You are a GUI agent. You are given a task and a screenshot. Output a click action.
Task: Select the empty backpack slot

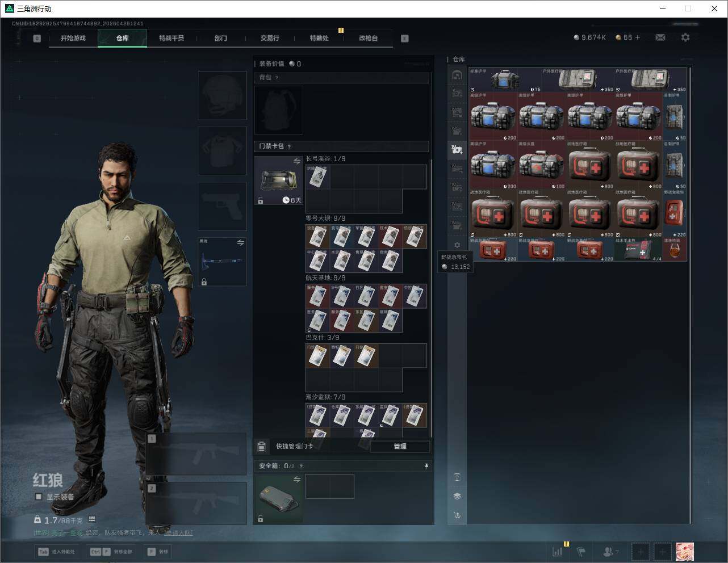click(x=279, y=110)
